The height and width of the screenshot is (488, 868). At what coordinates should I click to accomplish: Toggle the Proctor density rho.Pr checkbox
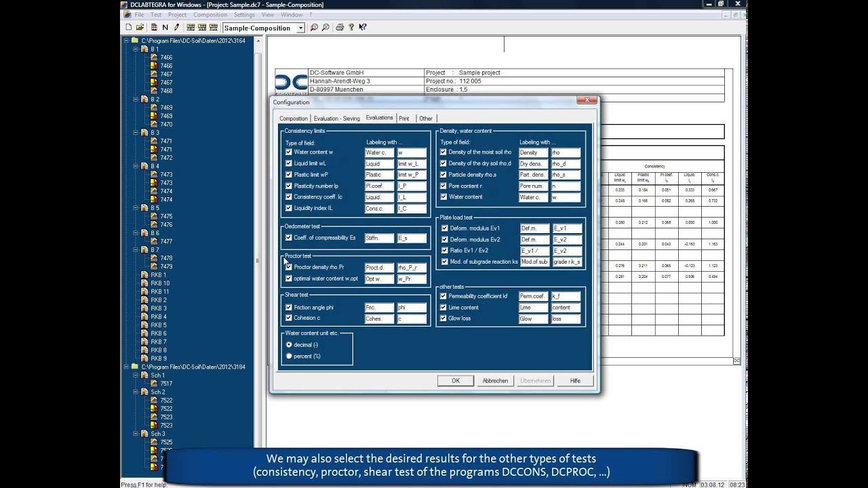(289, 267)
